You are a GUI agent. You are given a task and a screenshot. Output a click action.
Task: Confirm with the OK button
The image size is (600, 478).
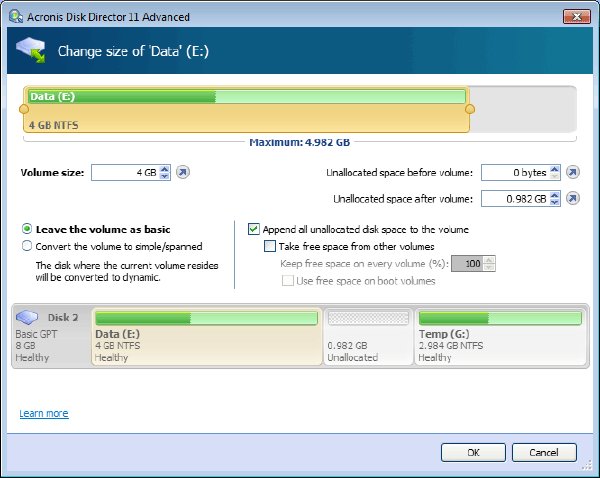473,452
